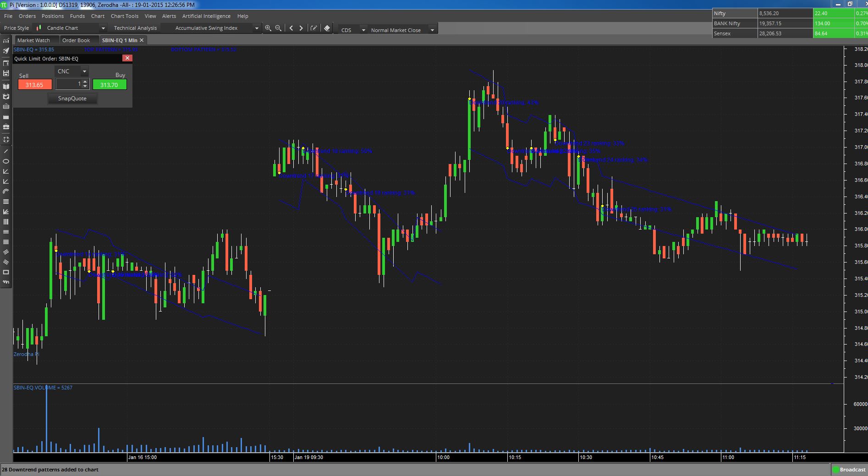Click the open book icon in sidebar
The width and height of the screenshot is (868, 476).
point(6,87)
